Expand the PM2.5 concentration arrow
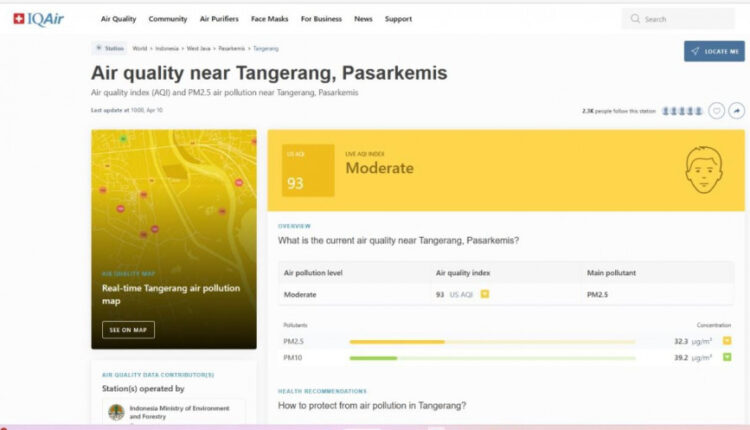 (727, 341)
